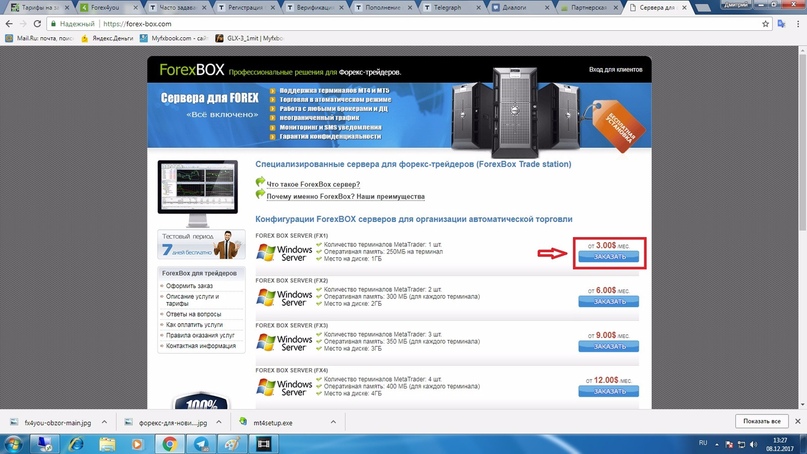807x454 pixels.
Task: Open the film strip video app in taskbar
Action: [264, 444]
